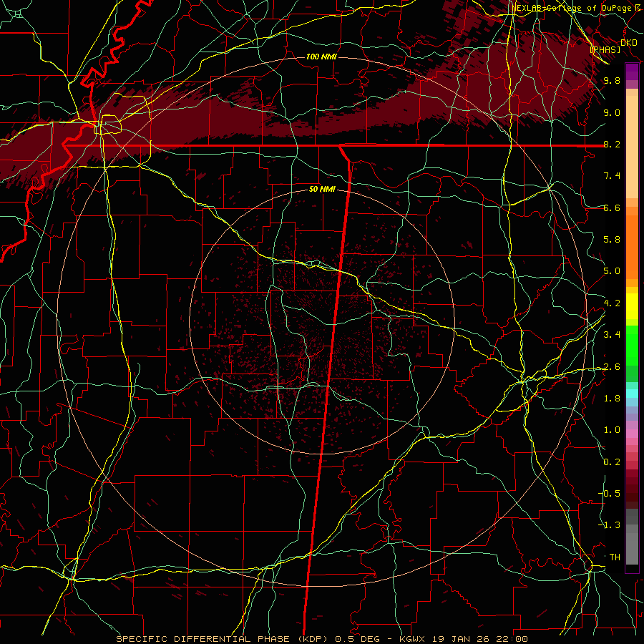Click the 1.8 value on the scale
The width and height of the screenshot is (644, 644).
tap(612, 399)
